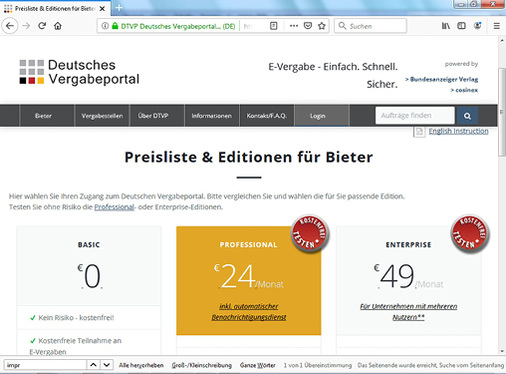Viewport: 506px width, 374px height.
Task: Open the Firefox hamburger menu
Action: [496, 26]
